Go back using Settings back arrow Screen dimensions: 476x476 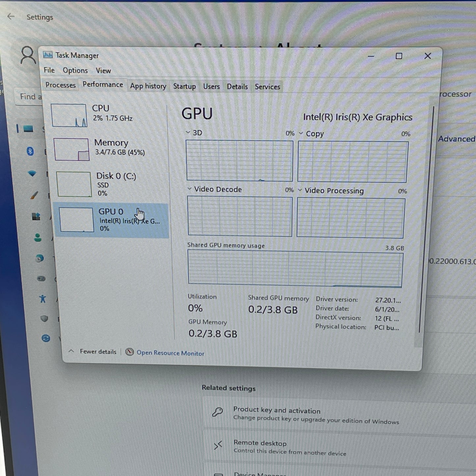click(x=11, y=16)
